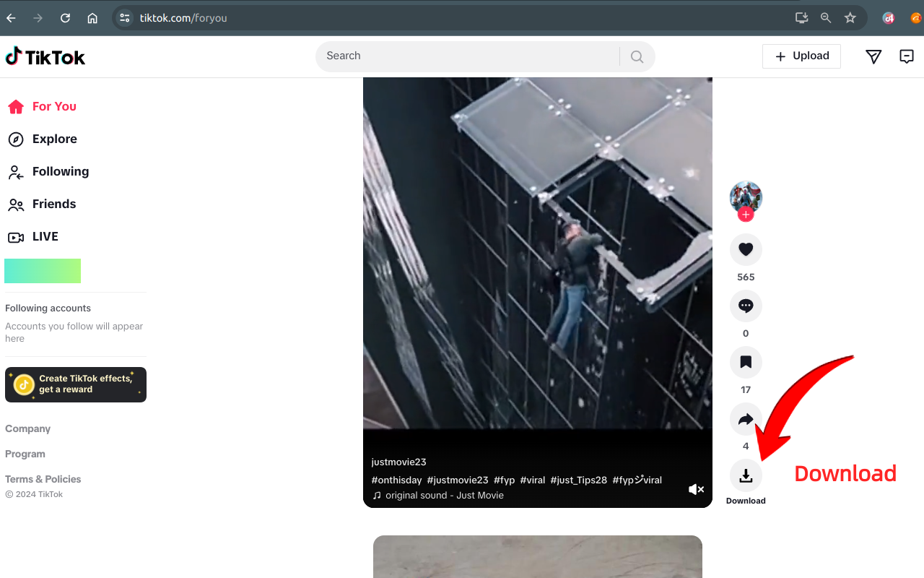Image resolution: width=924 pixels, height=578 pixels.
Task: Go to the browser home page
Action: [x=92, y=18]
